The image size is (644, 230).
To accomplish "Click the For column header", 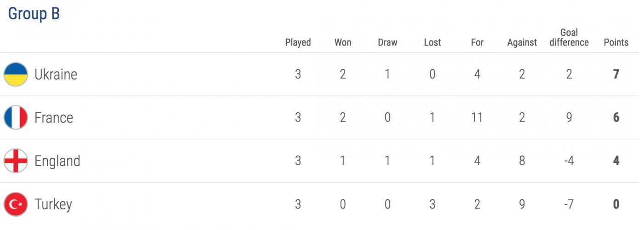I will tap(477, 42).
